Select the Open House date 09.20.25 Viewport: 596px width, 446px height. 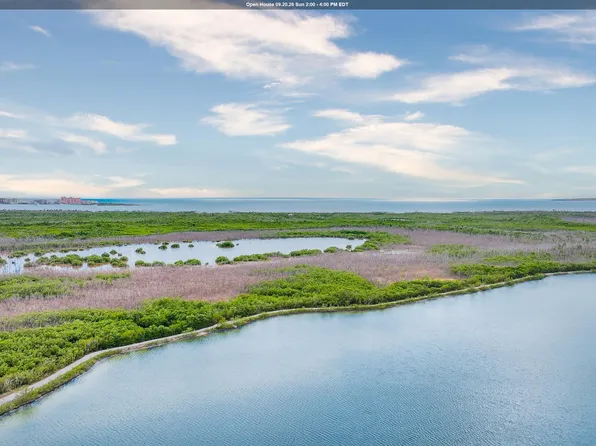(285, 5)
